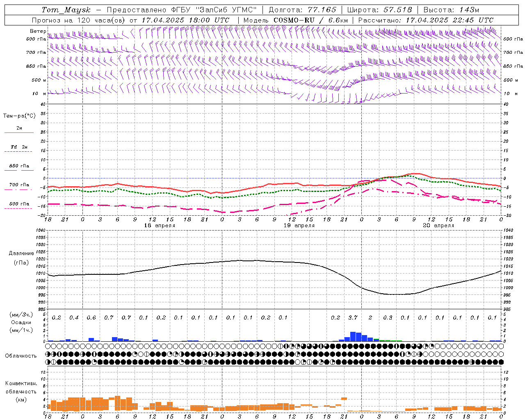Click the Tom_Maysk station title
525x420 pixels.
click(x=66, y=10)
